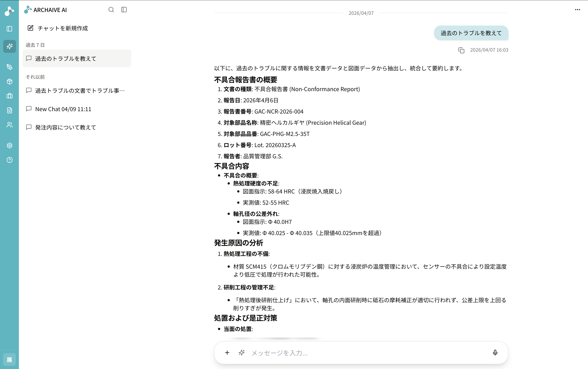Open the three-dot more options menu
This screenshot has width=588, height=369.
tap(578, 10)
